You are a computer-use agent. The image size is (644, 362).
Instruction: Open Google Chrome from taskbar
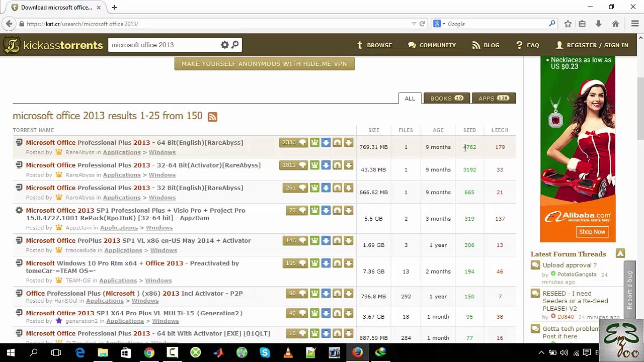pyautogui.click(x=149, y=352)
